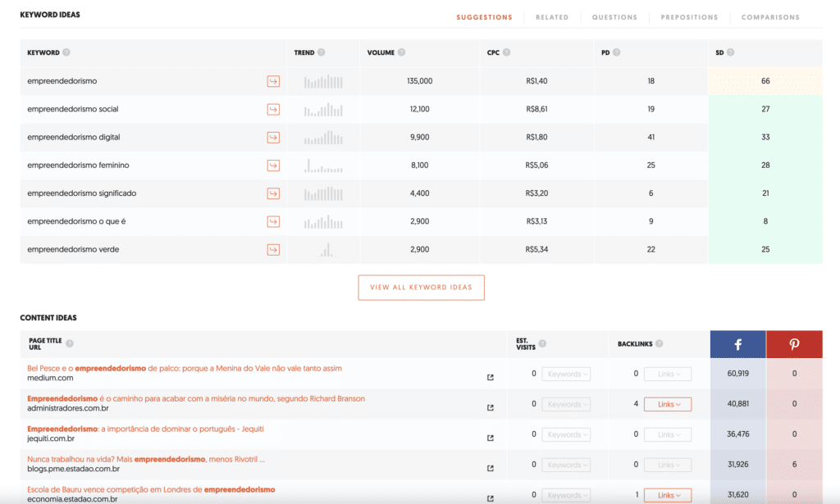Click the Facebook shares column header
This screenshot has height=504, width=840.
point(737,345)
